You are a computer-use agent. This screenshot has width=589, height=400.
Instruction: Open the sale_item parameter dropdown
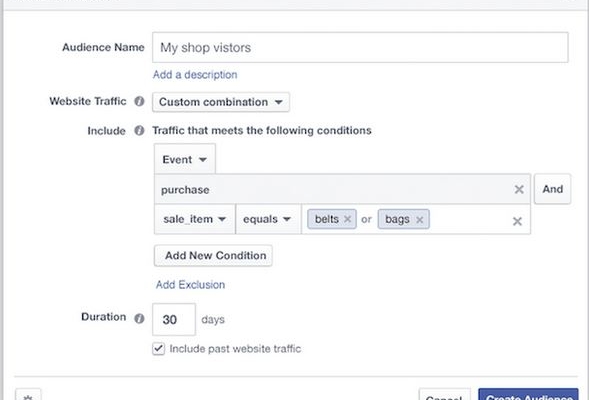pyautogui.click(x=195, y=219)
